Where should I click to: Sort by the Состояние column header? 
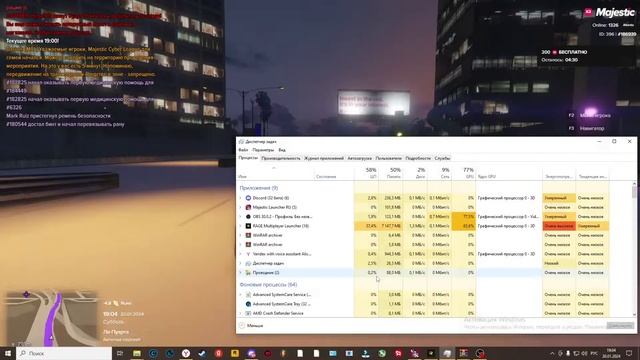334,173
